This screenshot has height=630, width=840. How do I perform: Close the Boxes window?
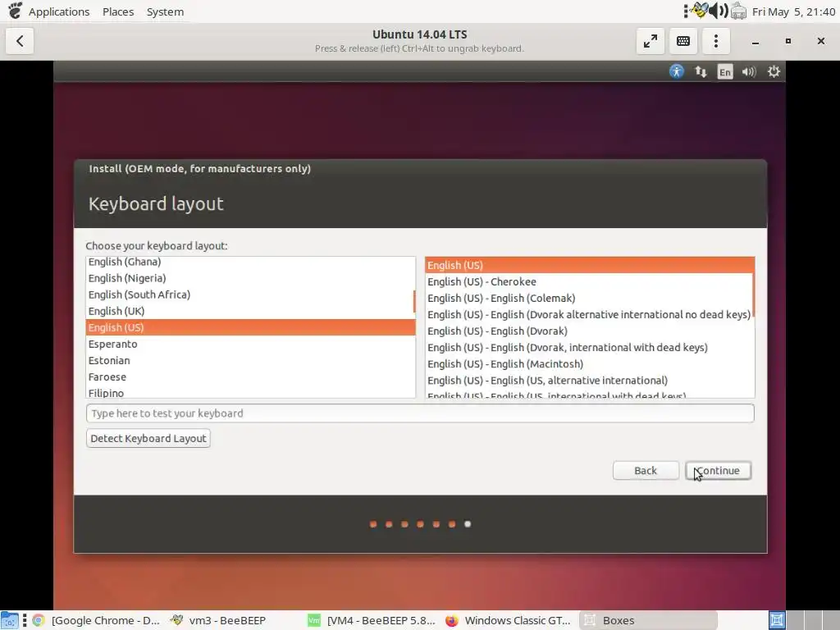click(x=820, y=41)
